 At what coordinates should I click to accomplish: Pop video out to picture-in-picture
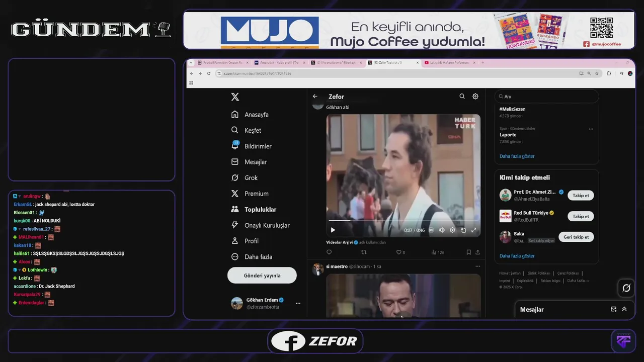[x=463, y=230]
